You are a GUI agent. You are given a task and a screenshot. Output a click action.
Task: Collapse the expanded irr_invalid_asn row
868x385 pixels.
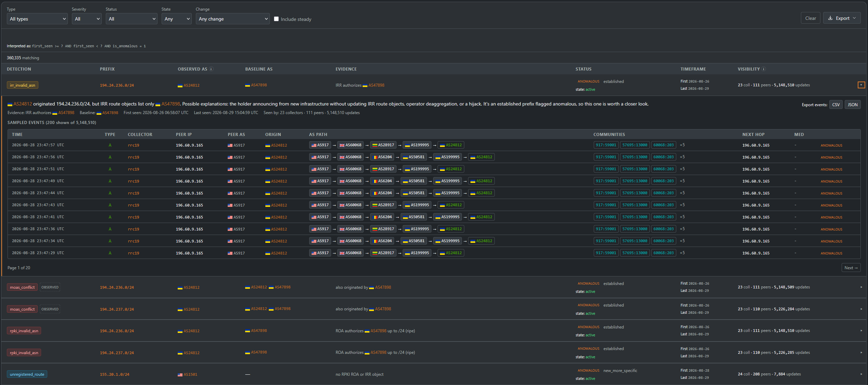[x=861, y=85]
